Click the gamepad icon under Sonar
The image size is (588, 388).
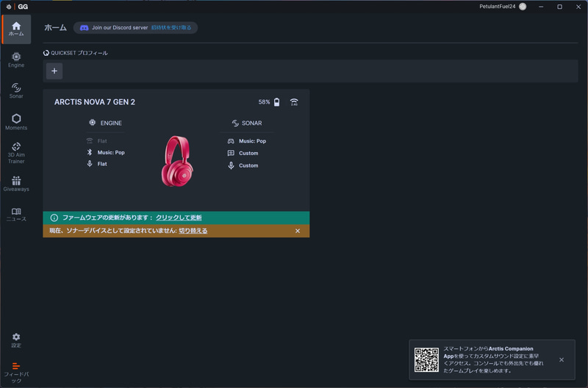pos(231,141)
